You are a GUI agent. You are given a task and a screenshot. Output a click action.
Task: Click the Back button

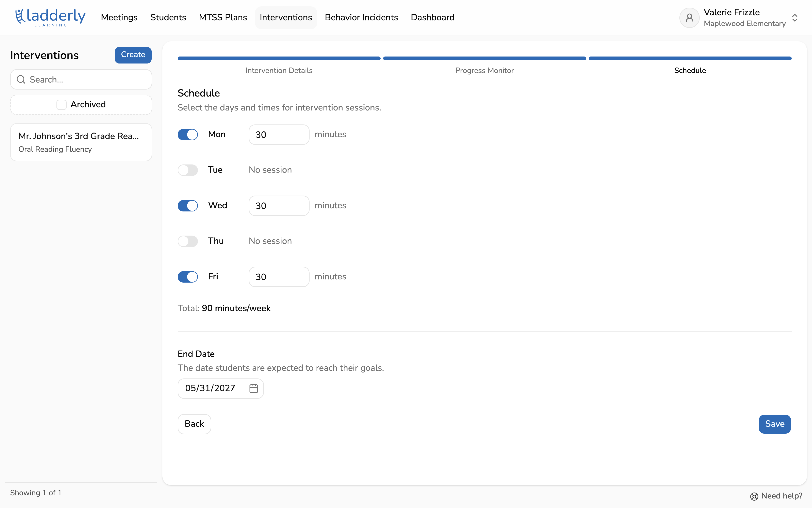click(194, 424)
